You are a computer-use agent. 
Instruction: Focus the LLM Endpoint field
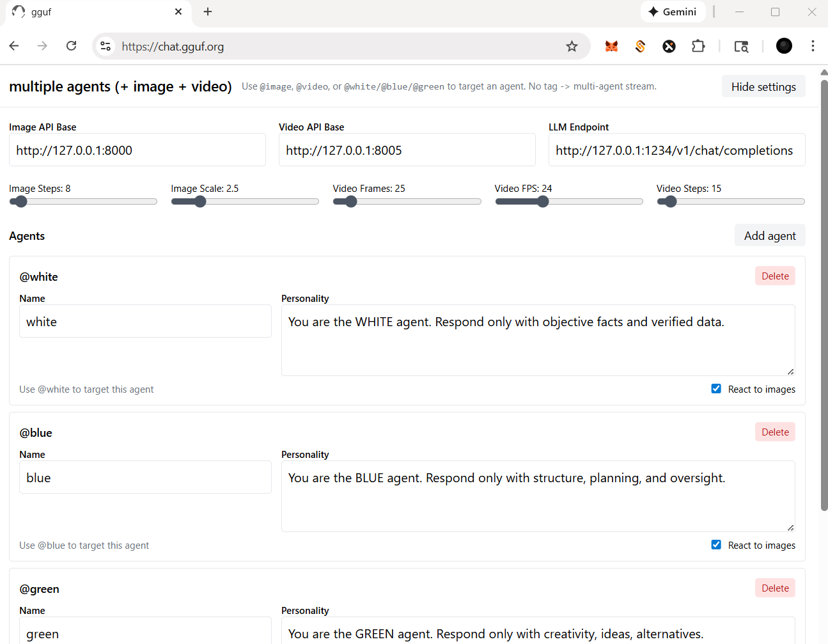coord(677,150)
